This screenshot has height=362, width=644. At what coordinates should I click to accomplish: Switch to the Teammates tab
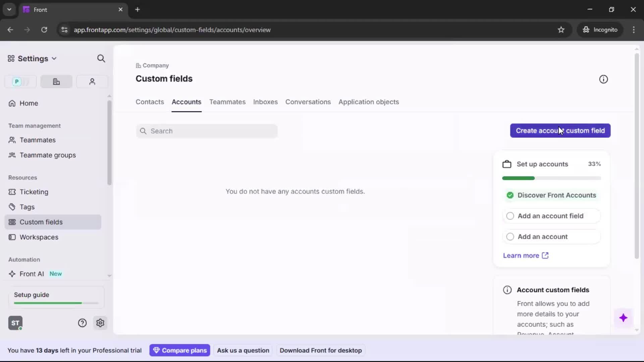point(227,102)
